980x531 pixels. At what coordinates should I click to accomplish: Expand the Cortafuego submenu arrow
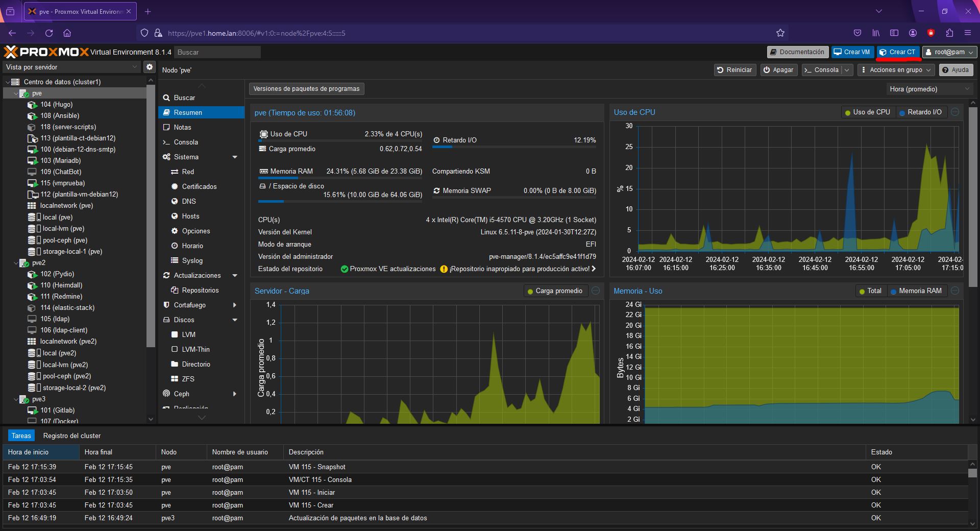(x=235, y=305)
